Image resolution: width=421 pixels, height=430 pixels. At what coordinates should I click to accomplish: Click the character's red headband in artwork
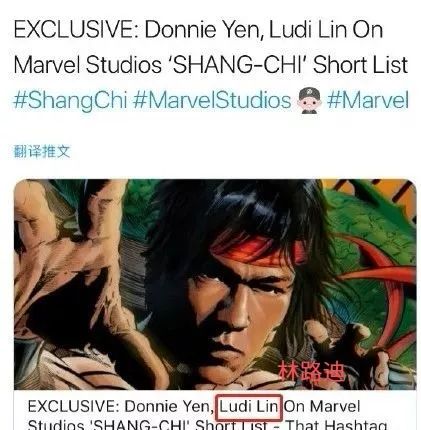click(258, 248)
